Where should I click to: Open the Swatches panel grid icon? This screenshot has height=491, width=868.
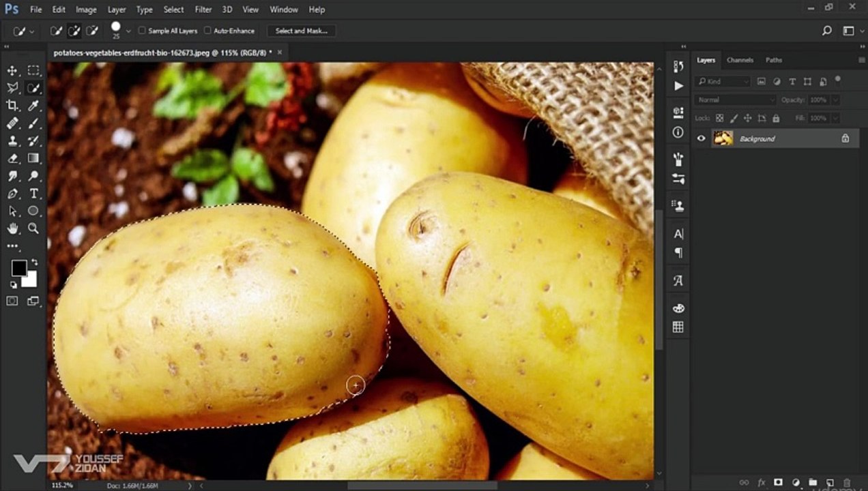(x=678, y=327)
